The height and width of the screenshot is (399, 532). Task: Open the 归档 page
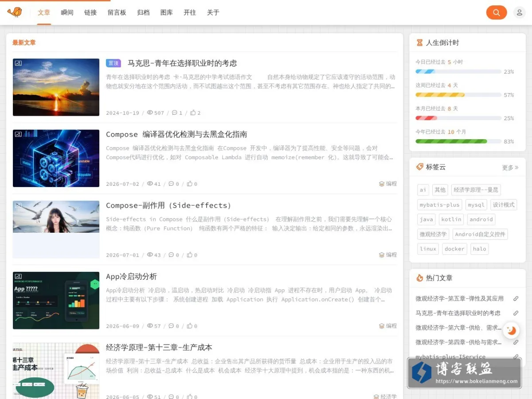click(x=143, y=12)
